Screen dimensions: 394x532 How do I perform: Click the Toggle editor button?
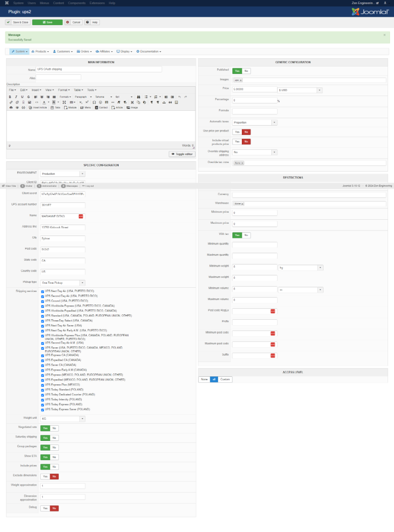[182, 154]
